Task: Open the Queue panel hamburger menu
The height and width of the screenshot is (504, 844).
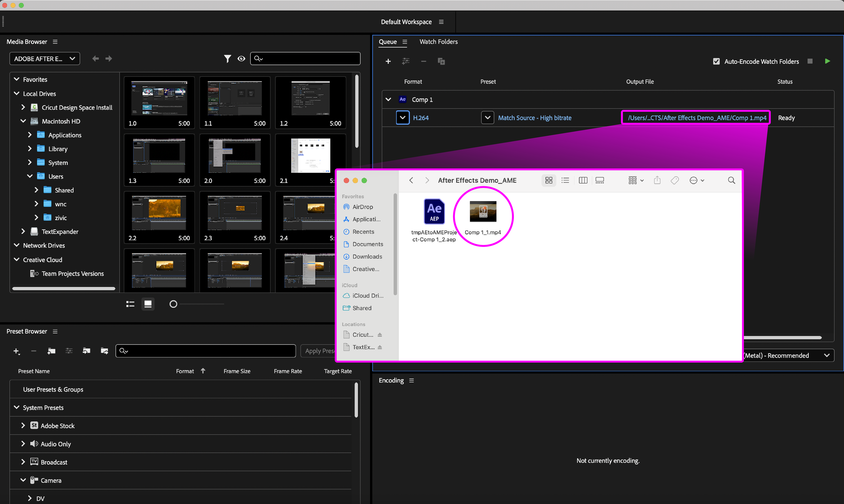Action: (x=405, y=42)
